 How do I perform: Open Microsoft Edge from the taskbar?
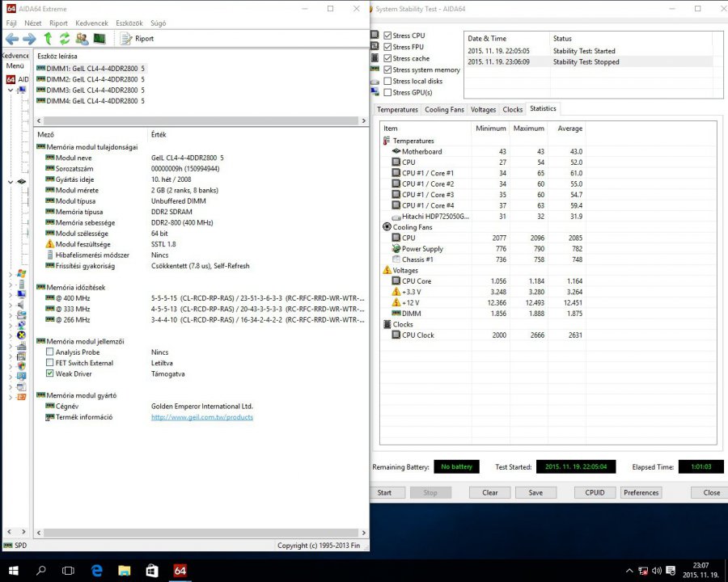[96, 570]
